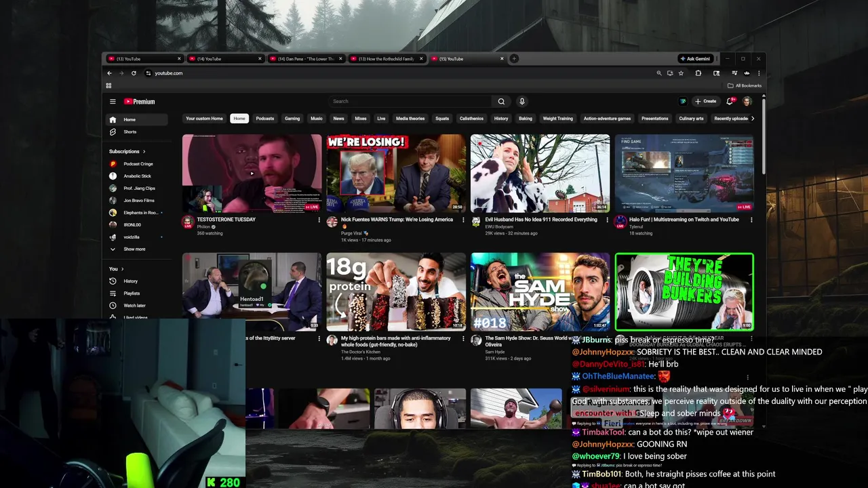868x488 pixels.
Task: Reload the page with the refresh icon
Action: [134, 73]
